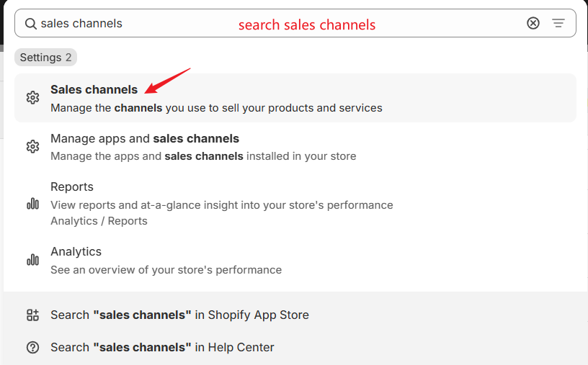The width and height of the screenshot is (588, 365).
Task: Click the bar chart icon beside Analytics
Action: [x=32, y=260]
